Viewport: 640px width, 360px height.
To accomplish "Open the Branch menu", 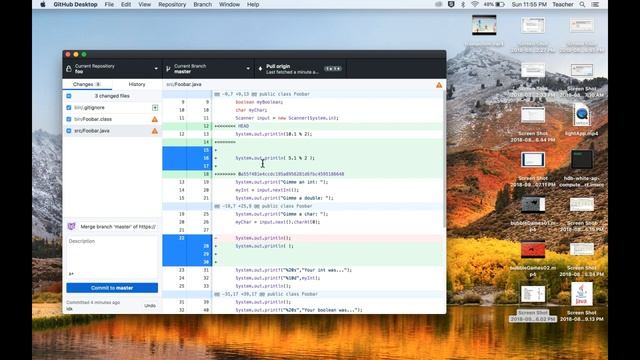I will (x=202, y=4).
